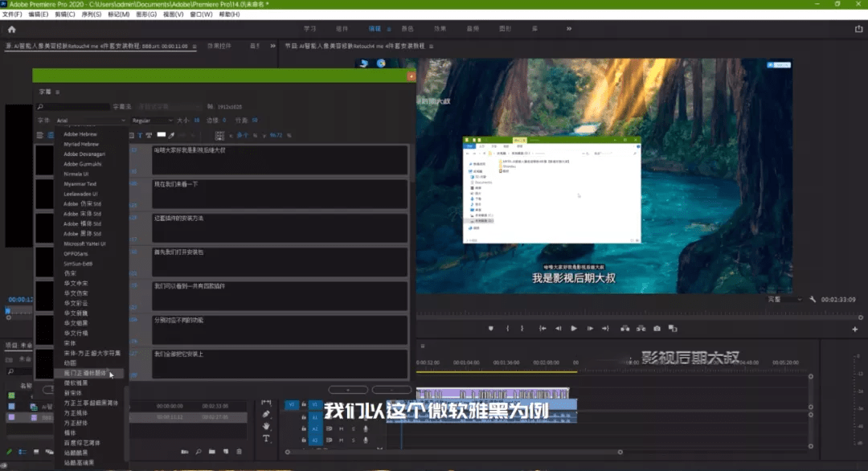868x471 pixels.
Task: Select the Hand tool in the toolbar
Action: [266, 426]
